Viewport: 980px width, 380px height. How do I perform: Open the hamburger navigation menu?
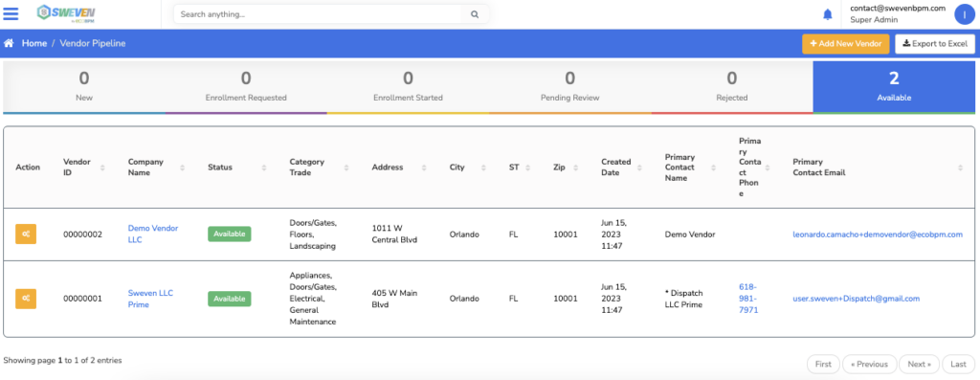[11, 13]
